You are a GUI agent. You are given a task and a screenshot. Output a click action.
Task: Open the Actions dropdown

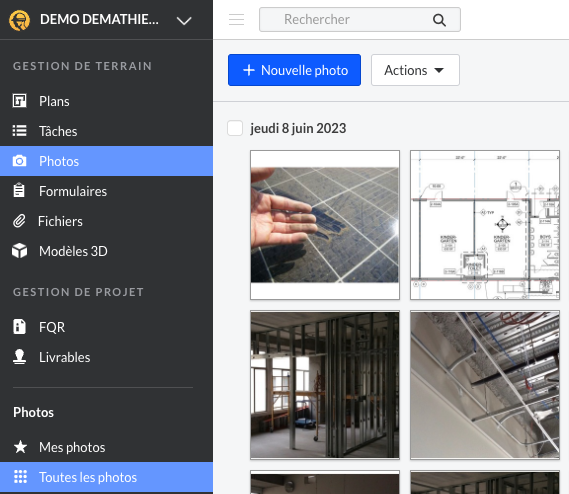click(x=415, y=70)
